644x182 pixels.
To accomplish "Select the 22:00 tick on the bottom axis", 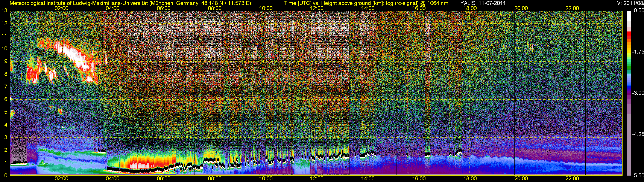I will tap(572, 179).
